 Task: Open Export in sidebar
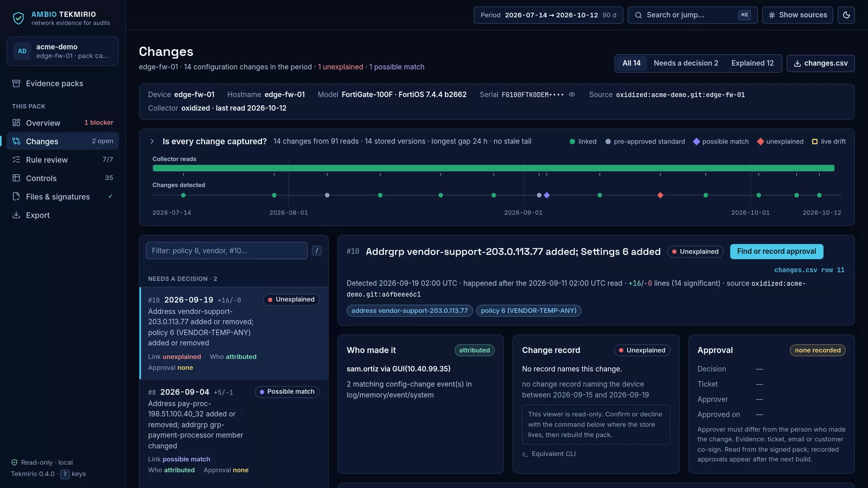(x=62, y=215)
